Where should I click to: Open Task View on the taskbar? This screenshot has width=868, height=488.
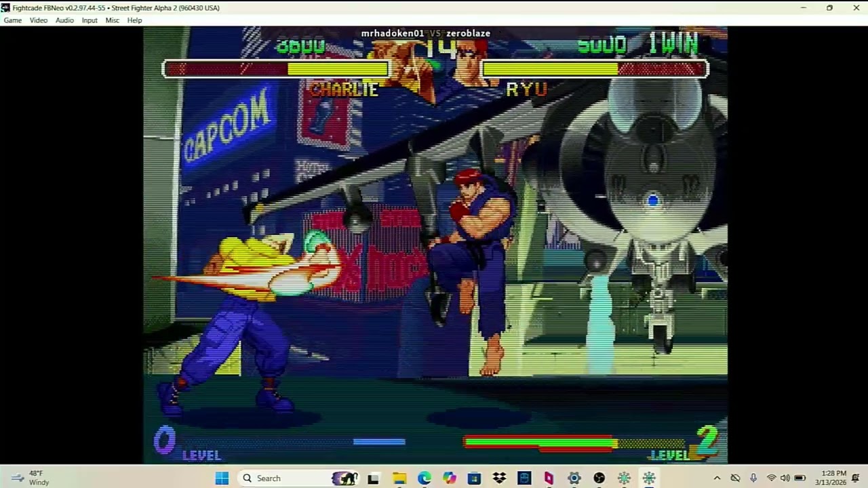click(x=373, y=479)
